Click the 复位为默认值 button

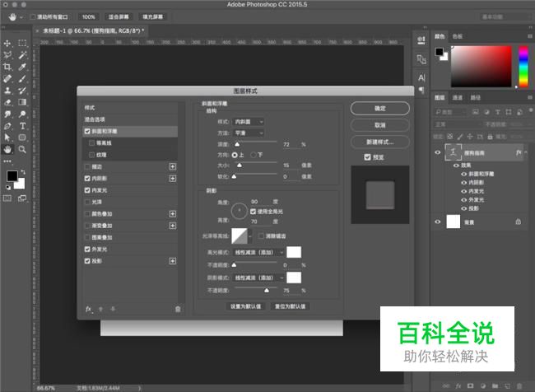tap(291, 306)
